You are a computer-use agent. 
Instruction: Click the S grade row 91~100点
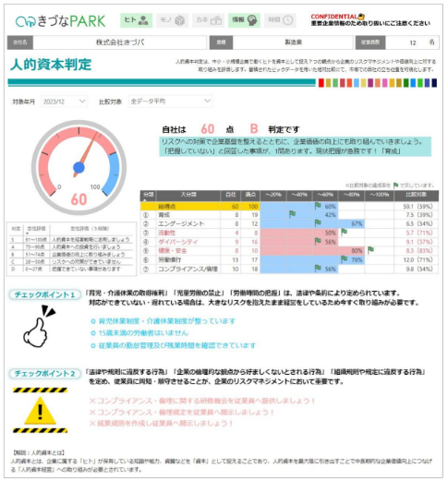[x=71, y=240]
